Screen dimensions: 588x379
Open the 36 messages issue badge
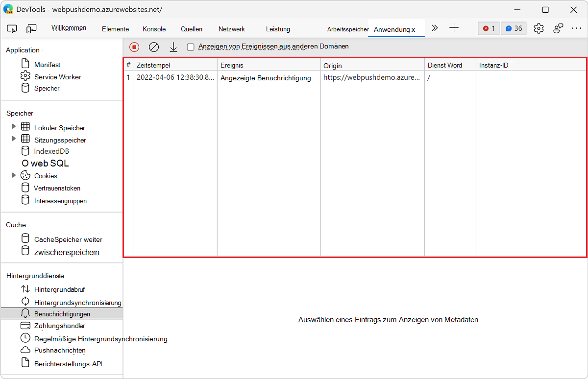click(514, 28)
